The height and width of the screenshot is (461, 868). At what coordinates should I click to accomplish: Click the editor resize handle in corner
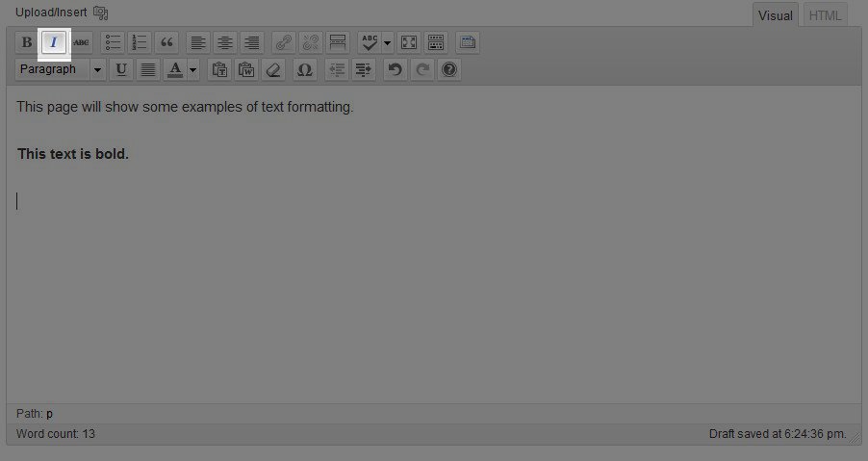click(x=855, y=438)
